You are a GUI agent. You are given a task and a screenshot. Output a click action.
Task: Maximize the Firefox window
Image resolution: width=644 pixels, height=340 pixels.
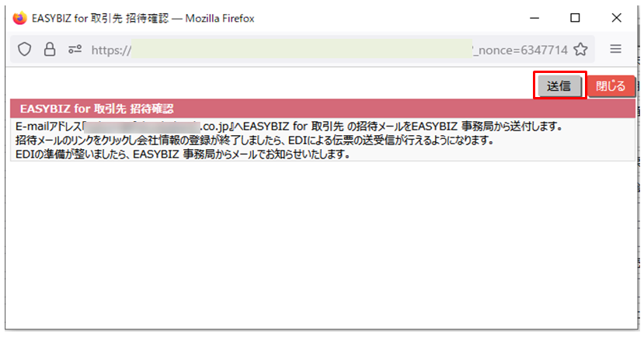575,17
